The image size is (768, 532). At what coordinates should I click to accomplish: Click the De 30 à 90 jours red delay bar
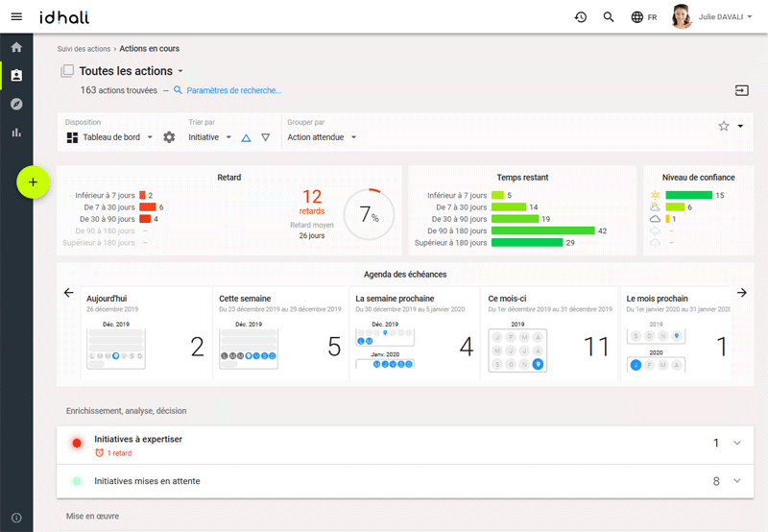click(x=145, y=219)
